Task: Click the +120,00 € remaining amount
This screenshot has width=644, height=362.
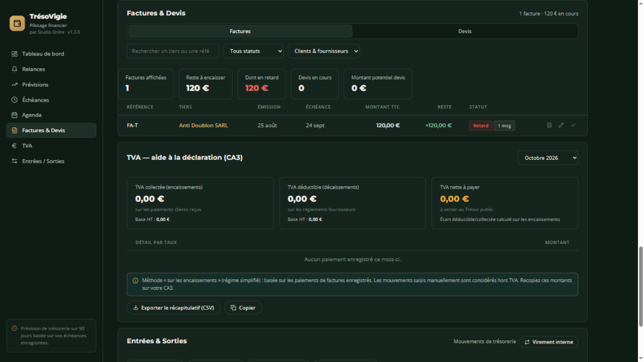Action: tap(439, 125)
